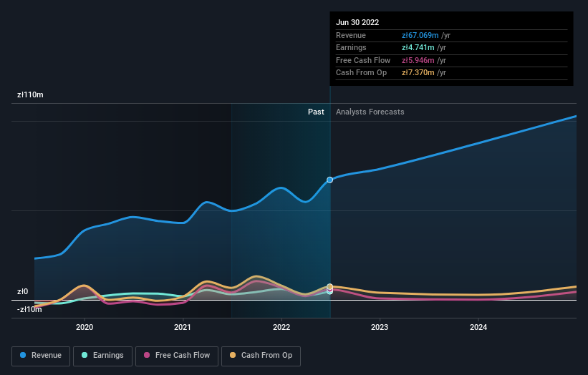The image size is (588, 375).
Task: Click the Revenue data point marker on Jun 30 2022
Action: 329,180
